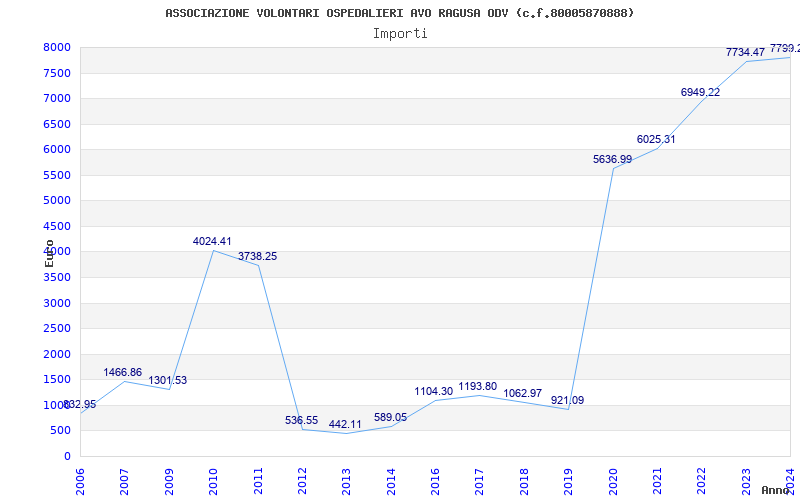Select the 0 y-axis tick label
Viewport: 800px width, 500px height.
pos(68,457)
